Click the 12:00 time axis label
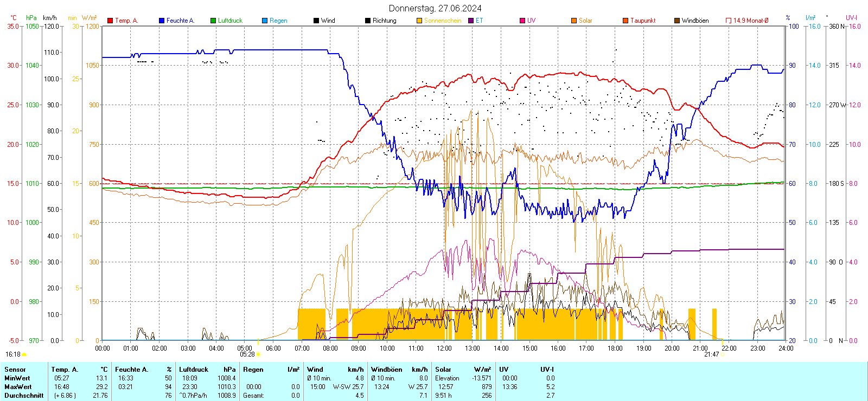Image resolution: width=868 pixels, height=401 pixels. (x=444, y=348)
